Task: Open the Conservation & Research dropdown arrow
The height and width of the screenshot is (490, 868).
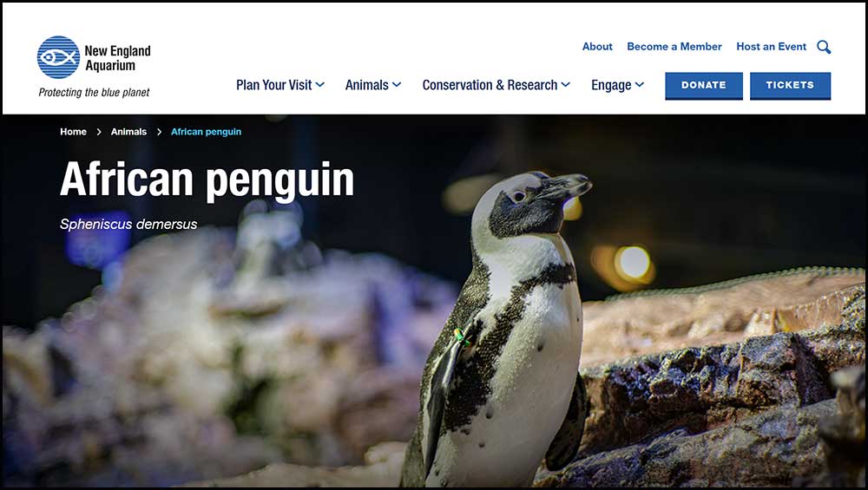Action: coord(565,85)
